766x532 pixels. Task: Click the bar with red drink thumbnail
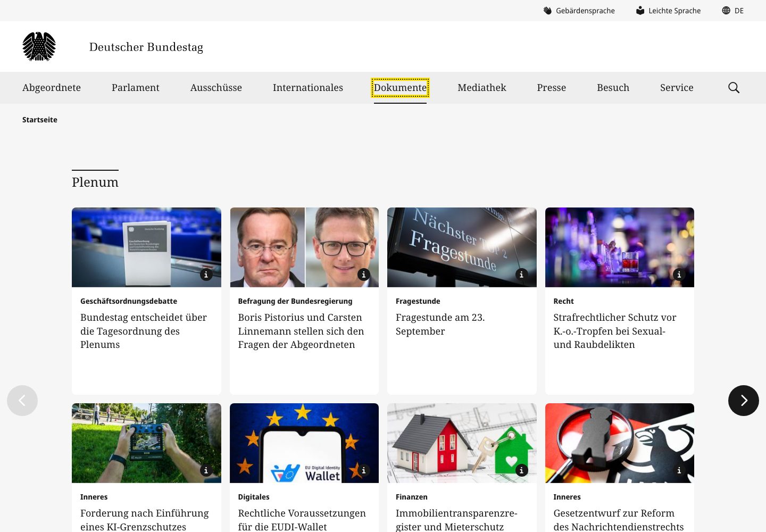coord(620,247)
